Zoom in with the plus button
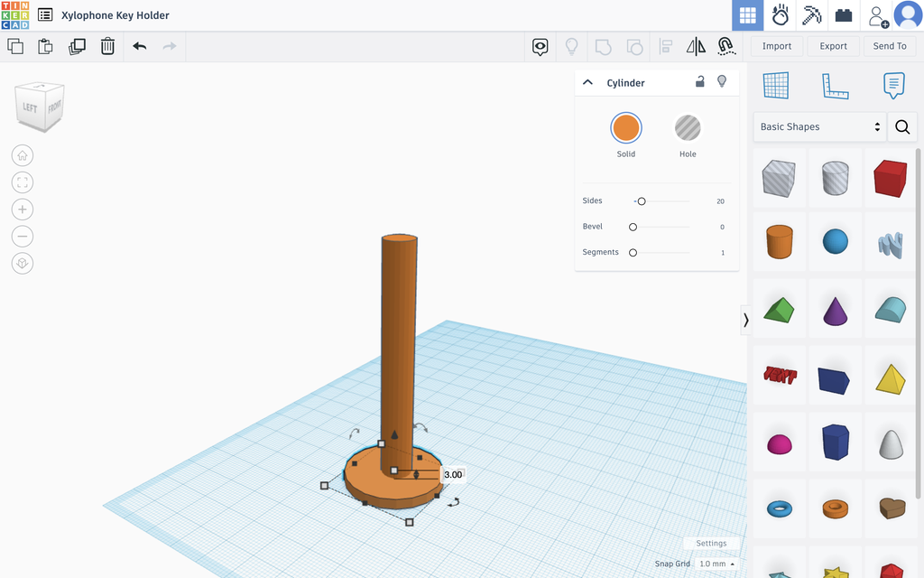 [23, 210]
